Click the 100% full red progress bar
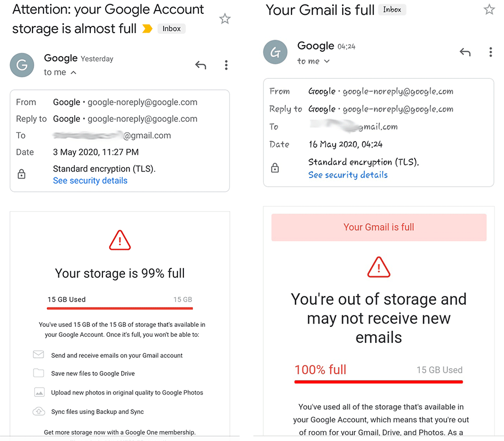 (x=378, y=382)
